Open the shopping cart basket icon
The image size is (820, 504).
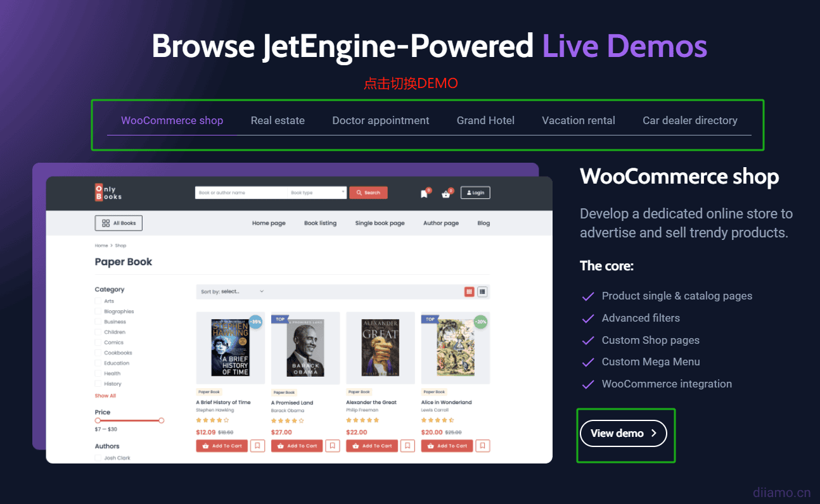446,194
